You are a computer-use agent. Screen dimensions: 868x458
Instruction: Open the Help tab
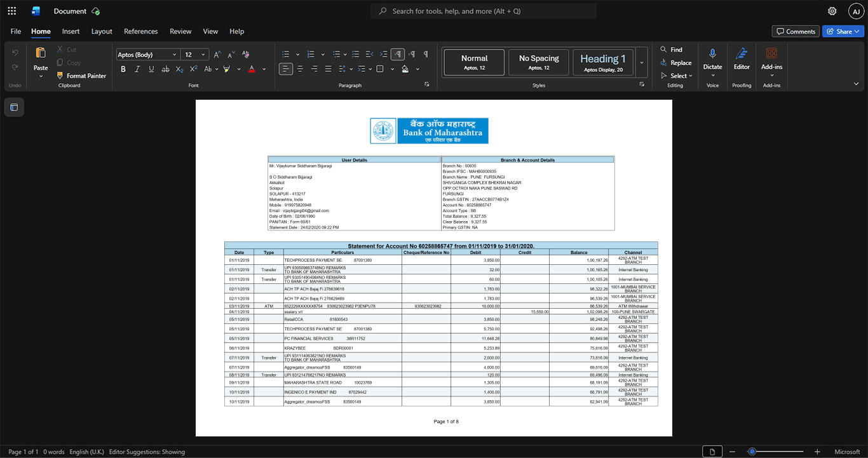point(236,31)
